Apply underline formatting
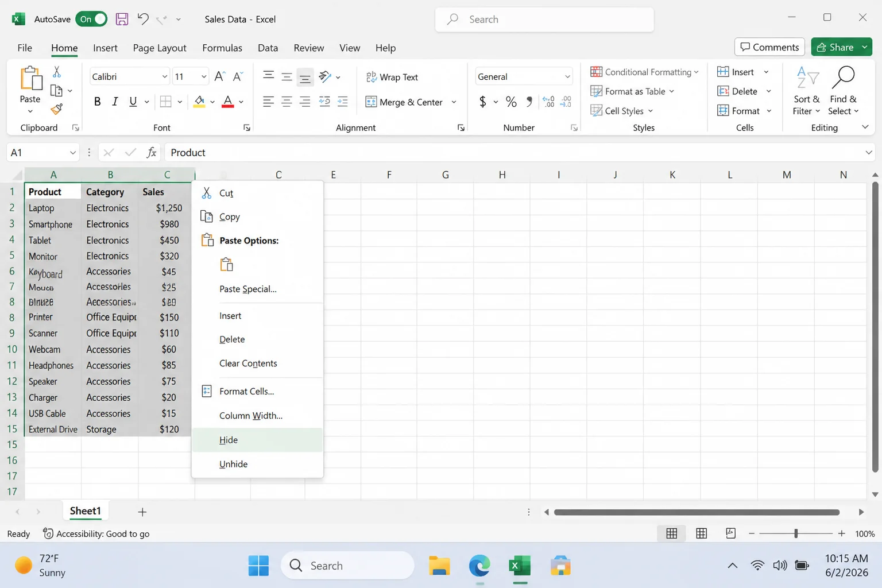 tap(133, 102)
